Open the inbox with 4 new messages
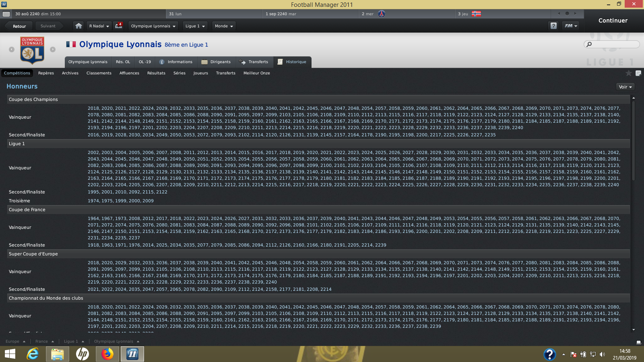Screen dimensions: 644x362 [x=118, y=26]
